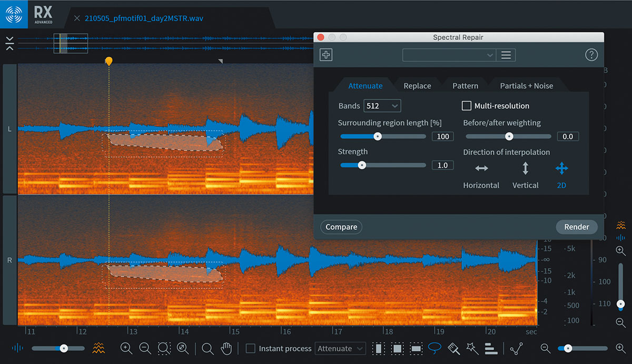Select the R channel label

9,260
